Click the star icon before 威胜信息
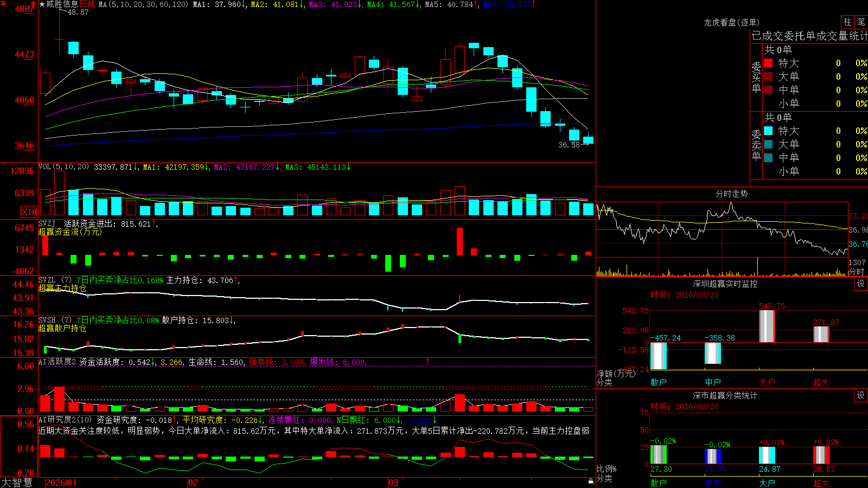 [42, 4]
